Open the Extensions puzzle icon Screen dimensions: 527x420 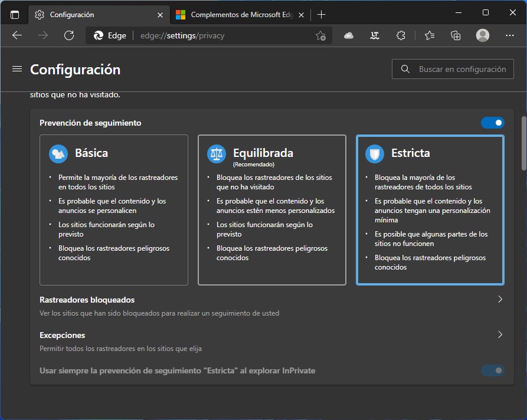[401, 35]
